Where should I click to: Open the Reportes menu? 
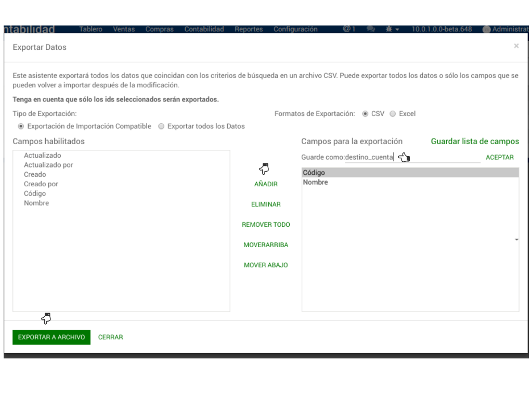coord(249,29)
